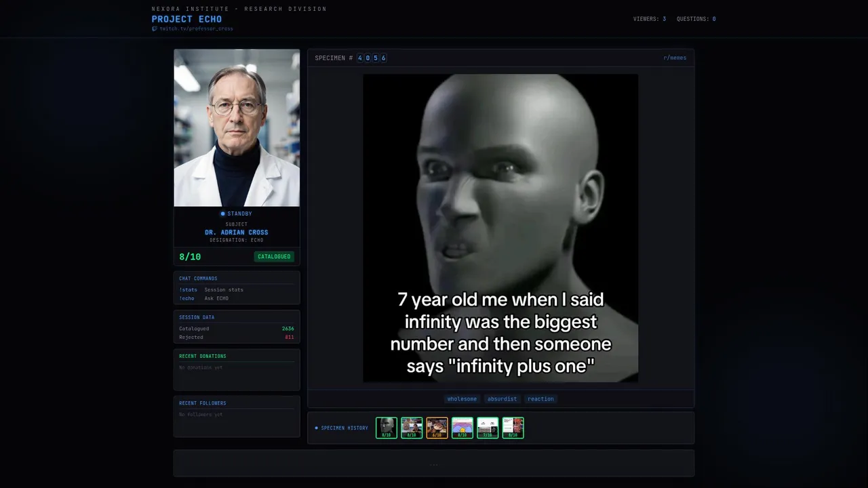Click the STANDBY status label

[x=239, y=214]
